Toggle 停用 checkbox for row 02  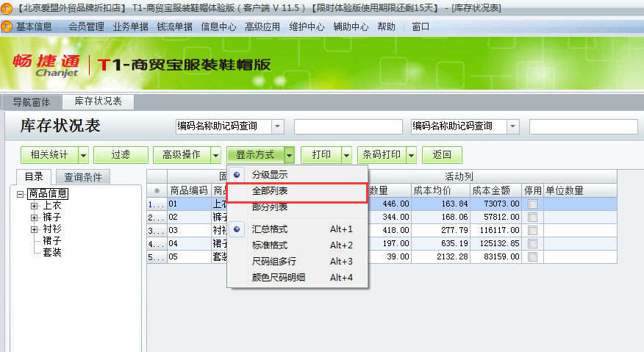(533, 217)
